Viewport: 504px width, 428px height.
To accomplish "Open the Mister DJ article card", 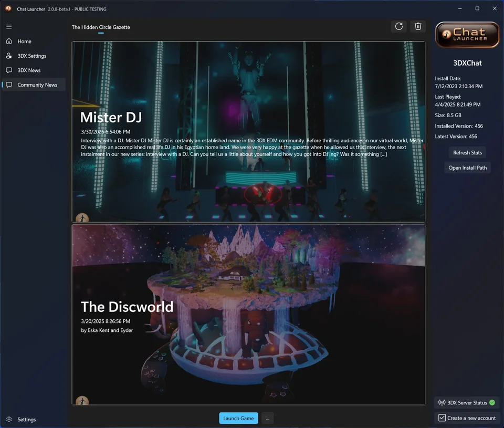I will [x=248, y=131].
